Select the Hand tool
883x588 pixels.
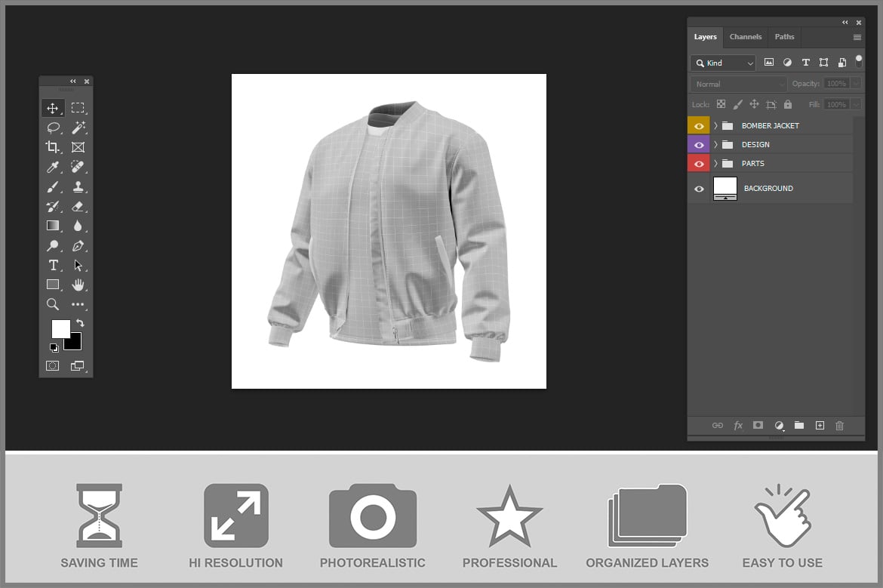click(78, 285)
